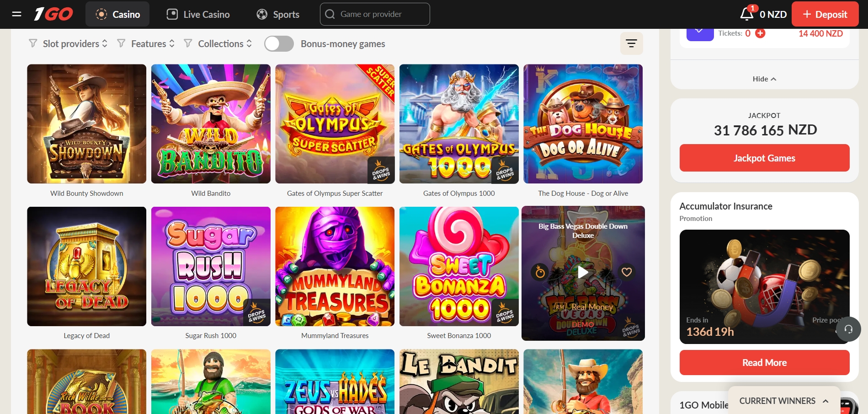Add Big Bass Vegas to favorites heart
The height and width of the screenshot is (414, 868).
click(627, 272)
